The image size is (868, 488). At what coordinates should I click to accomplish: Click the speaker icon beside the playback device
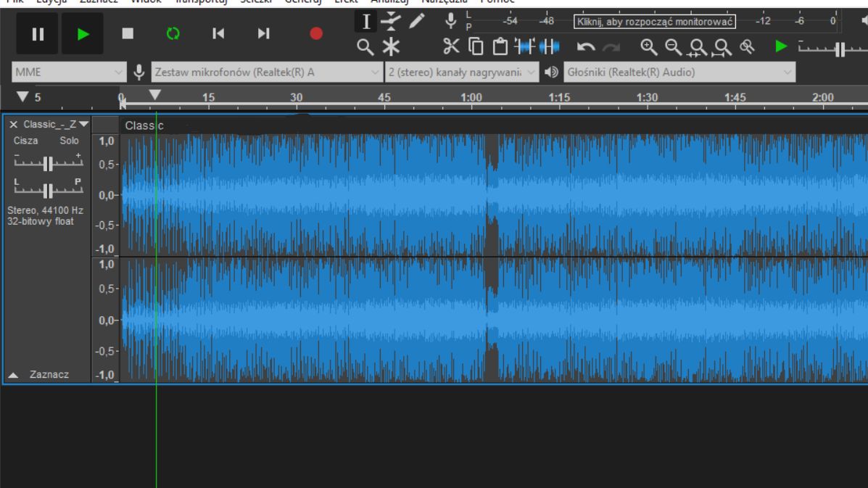coord(551,72)
